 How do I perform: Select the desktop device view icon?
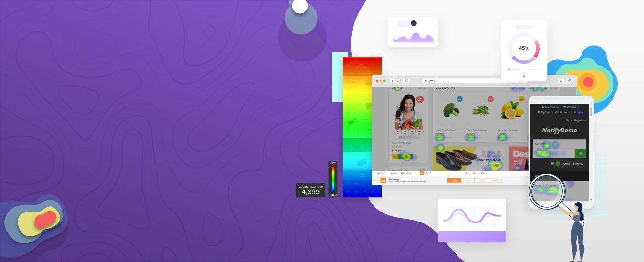pyautogui.click(x=422, y=173)
